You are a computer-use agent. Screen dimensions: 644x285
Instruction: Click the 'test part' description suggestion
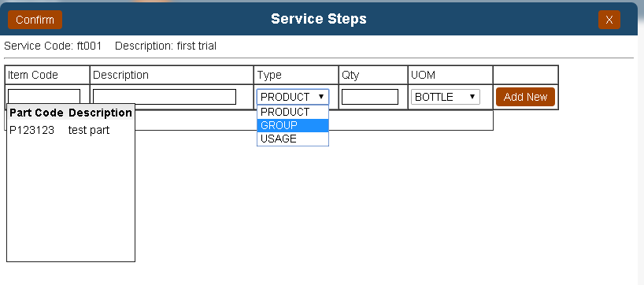tap(89, 130)
